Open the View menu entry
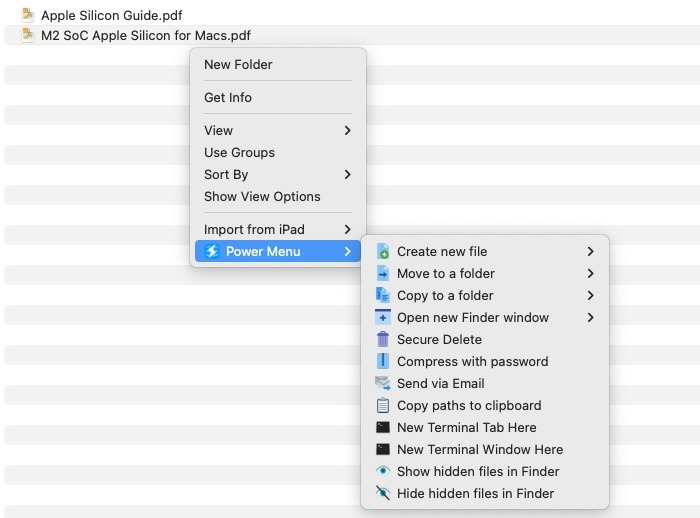Screen dimensions: 700x518 (x=218, y=130)
